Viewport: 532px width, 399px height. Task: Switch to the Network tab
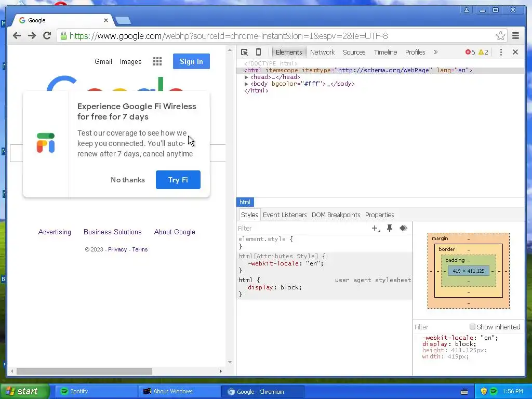(322, 52)
